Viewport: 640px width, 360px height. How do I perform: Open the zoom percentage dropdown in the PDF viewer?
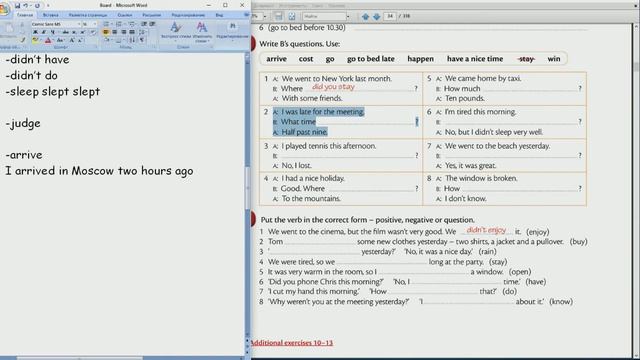[x=264, y=16]
